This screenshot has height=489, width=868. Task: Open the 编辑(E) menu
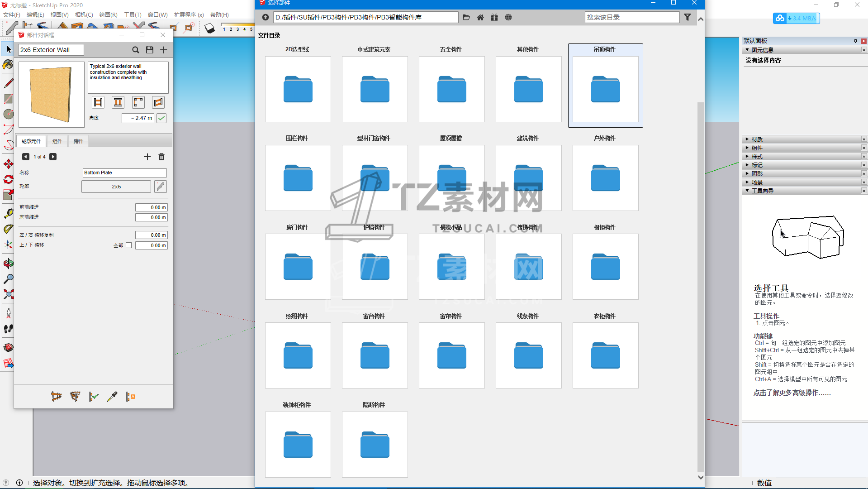[x=35, y=15]
